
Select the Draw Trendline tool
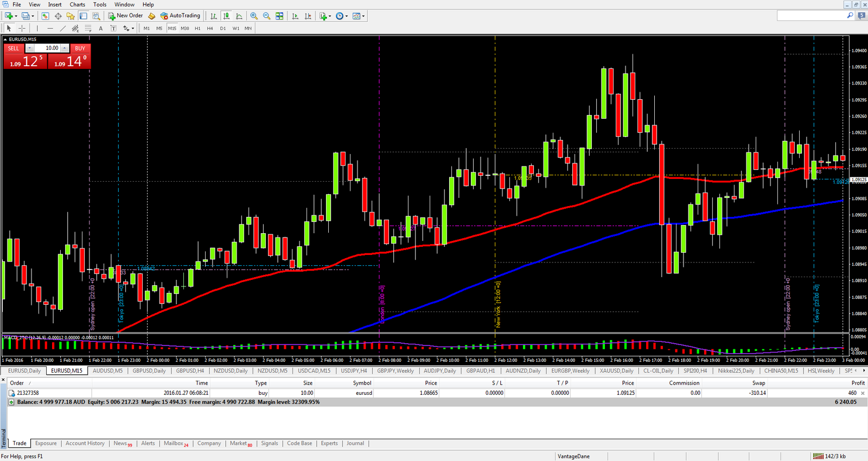pos(63,28)
